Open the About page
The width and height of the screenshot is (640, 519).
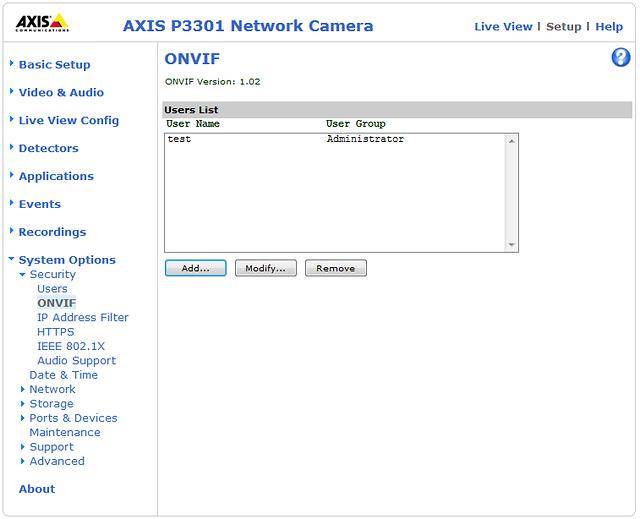point(37,489)
